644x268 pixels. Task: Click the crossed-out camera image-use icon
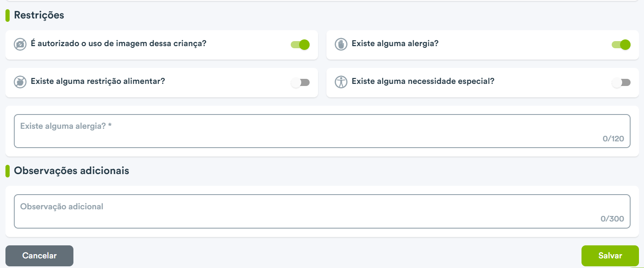click(20, 44)
